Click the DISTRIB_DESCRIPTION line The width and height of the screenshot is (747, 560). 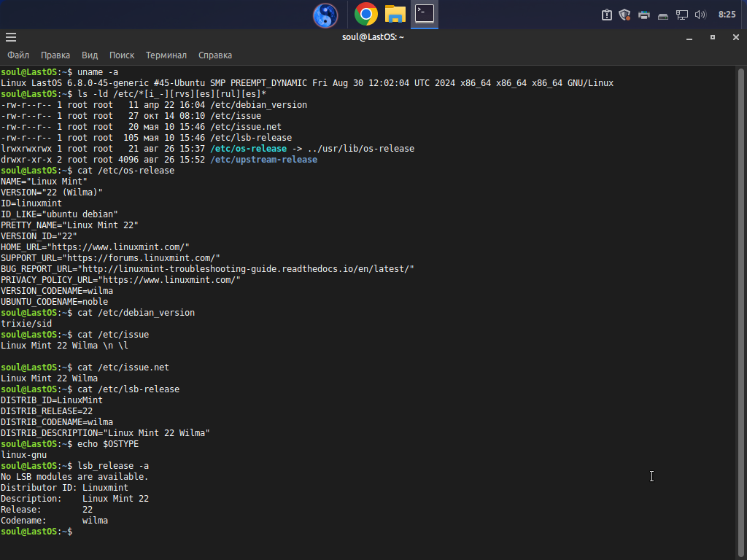pos(105,433)
